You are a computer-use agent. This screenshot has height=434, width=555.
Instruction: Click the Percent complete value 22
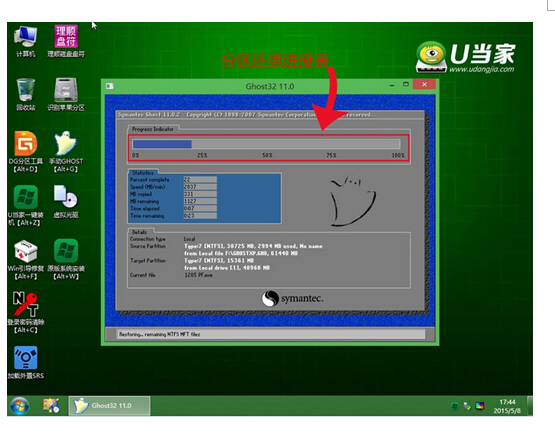pyautogui.click(x=200, y=179)
